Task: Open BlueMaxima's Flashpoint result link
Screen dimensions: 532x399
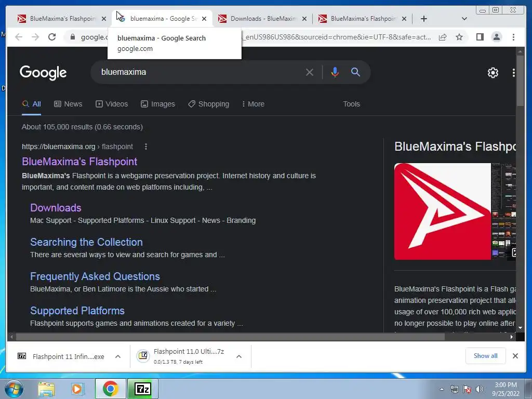Action: tap(79, 162)
